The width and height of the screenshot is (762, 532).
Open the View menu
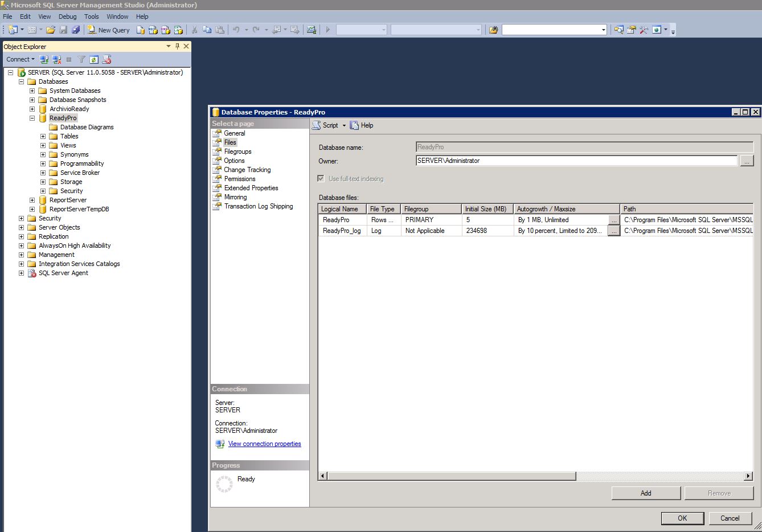[44, 17]
